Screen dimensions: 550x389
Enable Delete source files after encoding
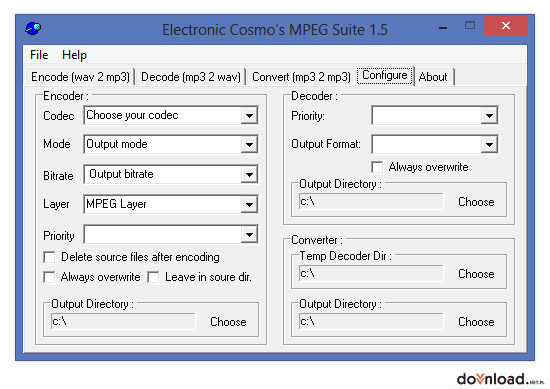point(49,257)
